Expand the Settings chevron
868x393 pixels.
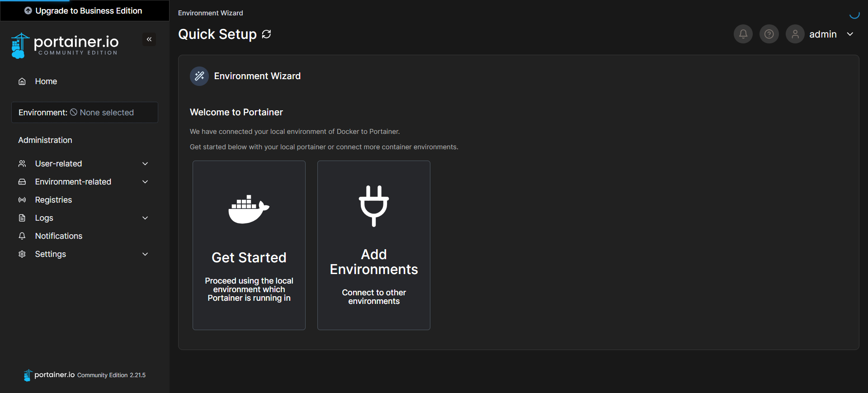145,254
